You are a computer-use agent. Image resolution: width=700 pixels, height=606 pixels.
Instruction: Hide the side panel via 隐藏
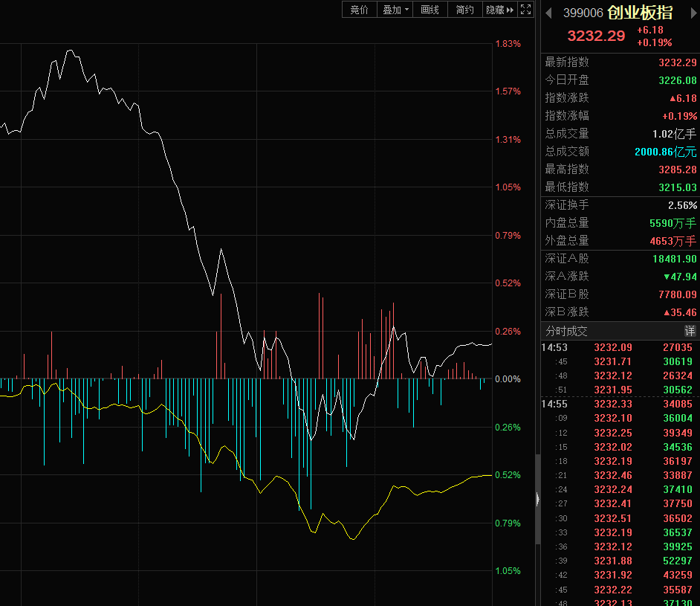tap(499, 10)
